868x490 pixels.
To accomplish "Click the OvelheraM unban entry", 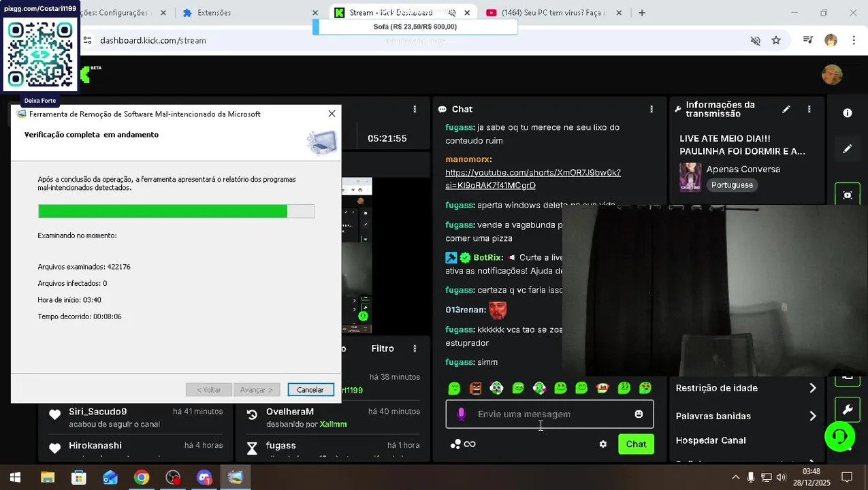I will [x=334, y=417].
